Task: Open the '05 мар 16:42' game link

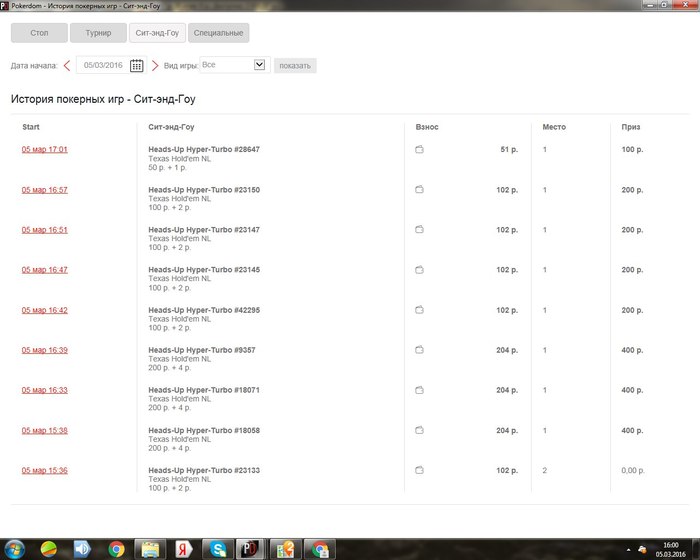Action: click(45, 310)
